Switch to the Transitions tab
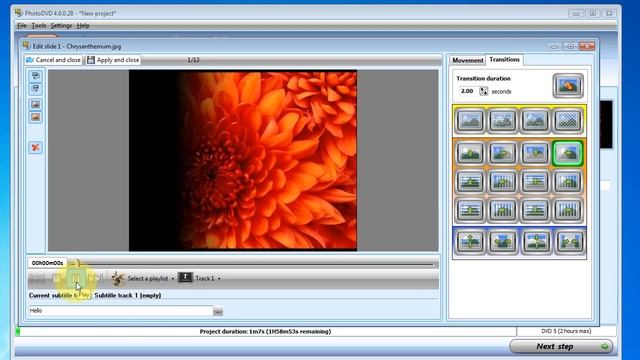 coord(504,60)
